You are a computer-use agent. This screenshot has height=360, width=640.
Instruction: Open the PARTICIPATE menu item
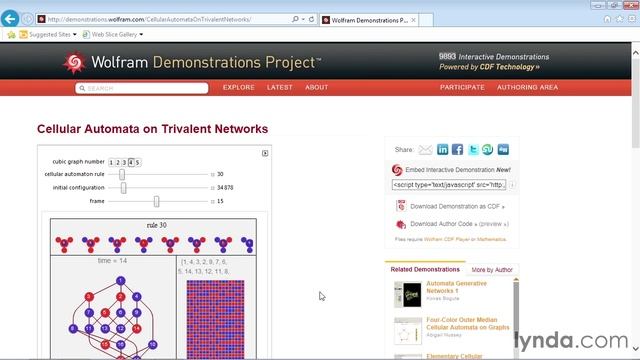(x=462, y=87)
